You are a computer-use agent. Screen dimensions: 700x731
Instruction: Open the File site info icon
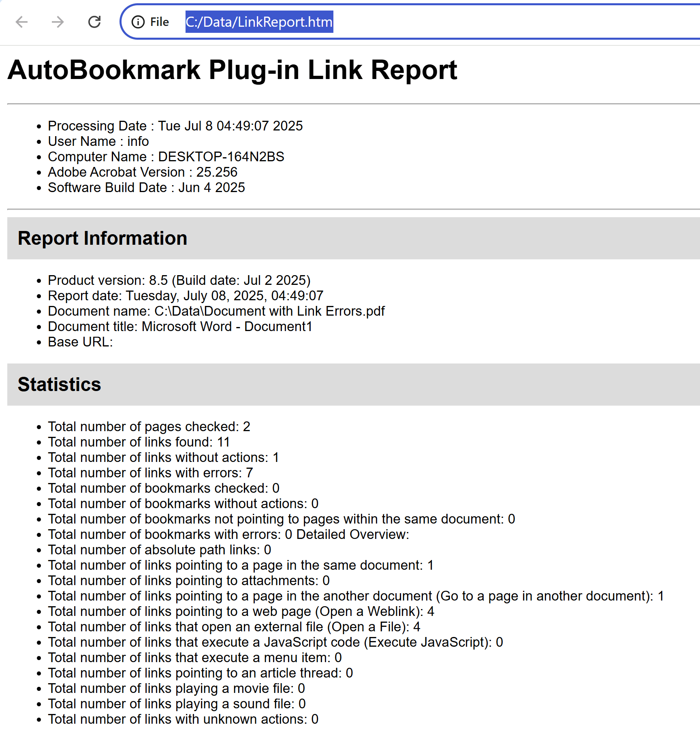(x=138, y=22)
